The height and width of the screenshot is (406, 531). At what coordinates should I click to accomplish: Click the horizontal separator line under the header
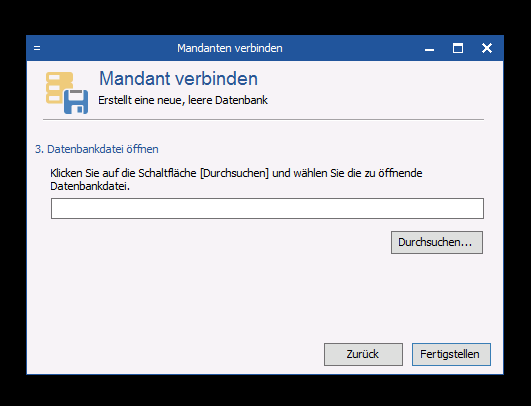pyautogui.click(x=263, y=120)
